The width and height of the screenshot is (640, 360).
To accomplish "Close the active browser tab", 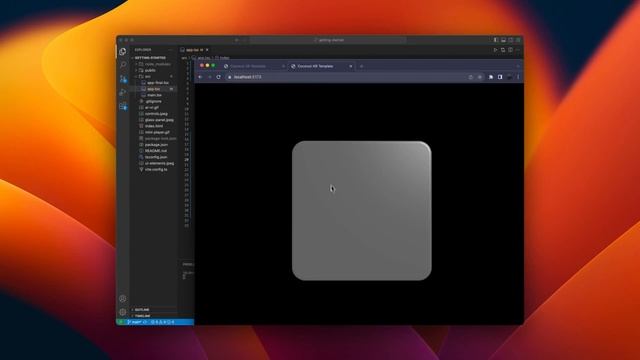I will coord(351,66).
